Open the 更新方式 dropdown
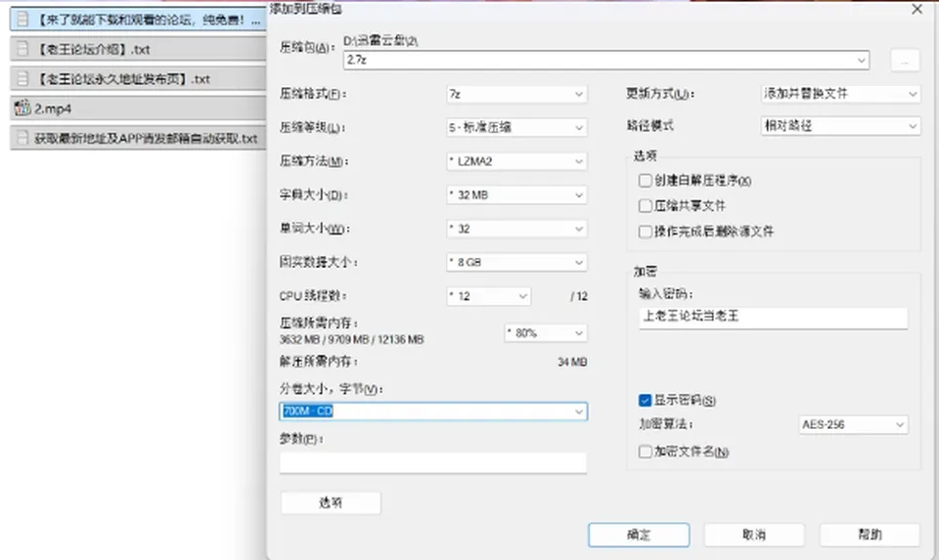 (x=840, y=94)
